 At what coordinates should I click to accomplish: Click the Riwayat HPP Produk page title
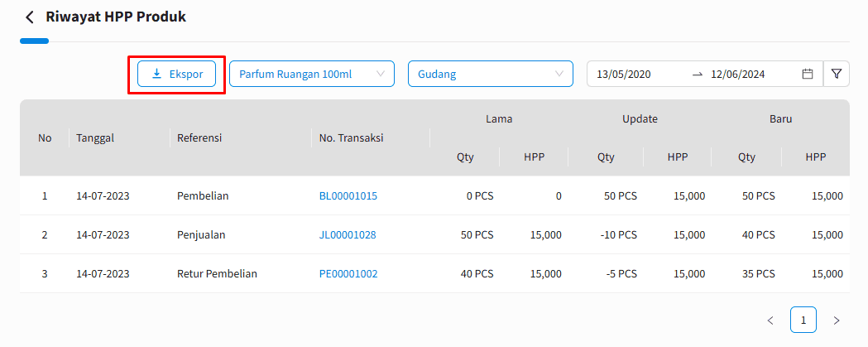coord(116,17)
